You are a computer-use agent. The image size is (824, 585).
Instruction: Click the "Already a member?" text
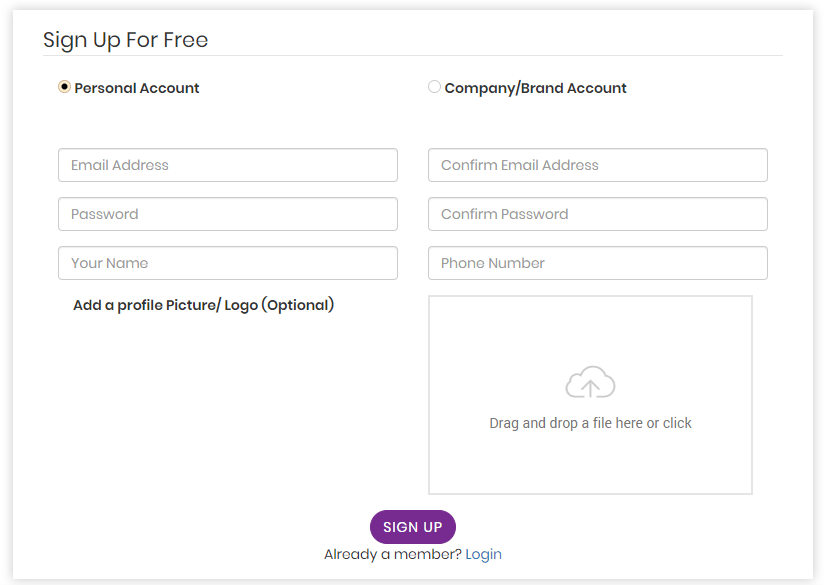[392, 554]
